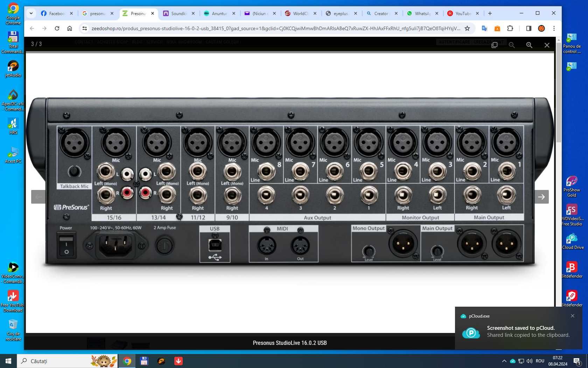
Task: Go forward in Chrome history
Action: (x=44, y=28)
